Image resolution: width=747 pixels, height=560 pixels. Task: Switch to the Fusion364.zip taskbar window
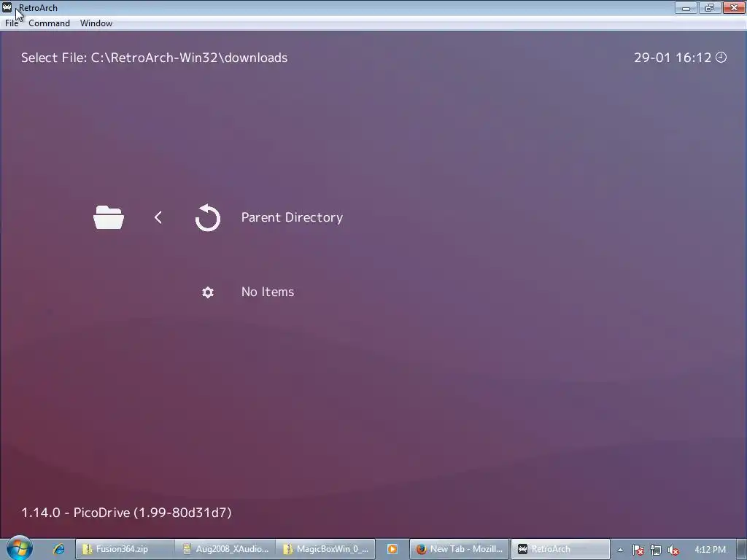coord(125,549)
